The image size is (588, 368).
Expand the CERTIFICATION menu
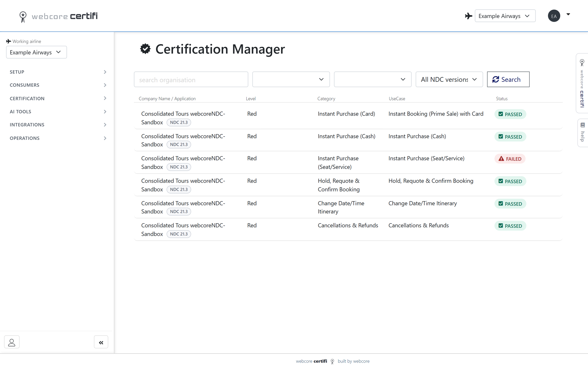tap(58, 98)
